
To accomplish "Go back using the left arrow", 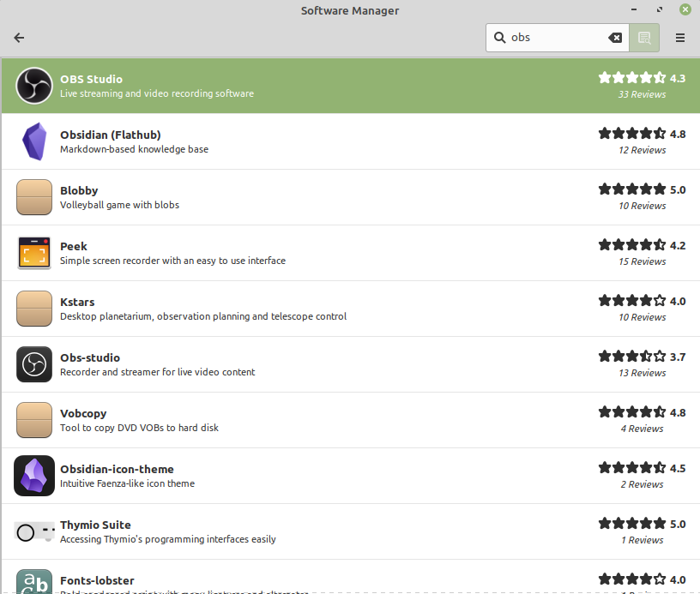I will (x=19, y=38).
